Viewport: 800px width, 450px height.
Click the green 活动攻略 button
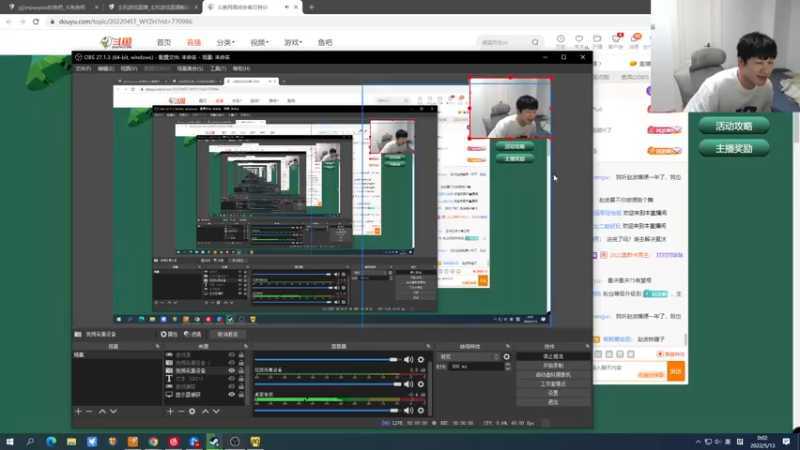point(734,126)
